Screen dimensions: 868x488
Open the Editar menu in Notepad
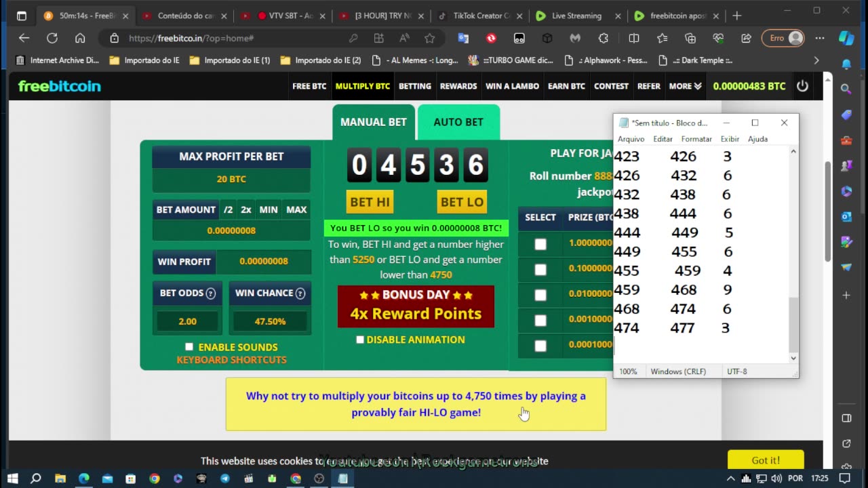(663, 139)
